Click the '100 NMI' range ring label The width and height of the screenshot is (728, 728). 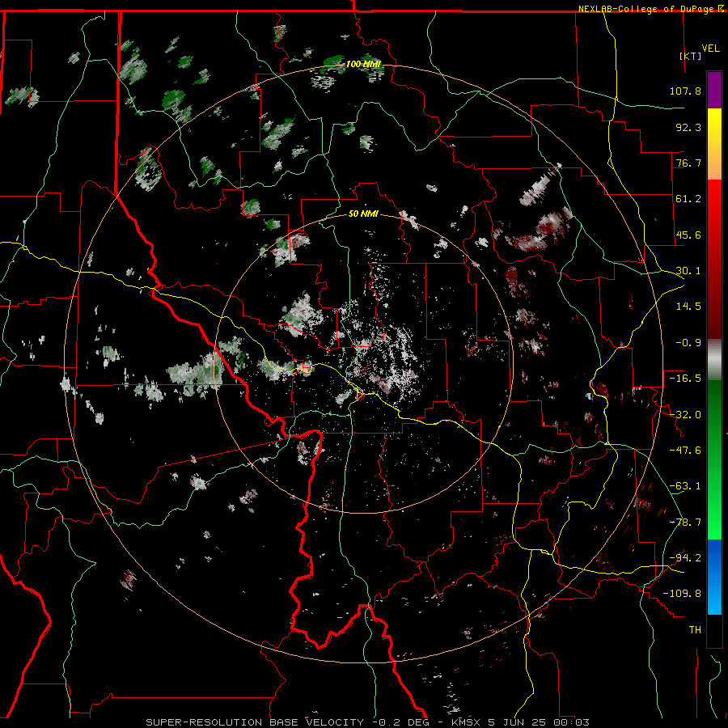point(363,64)
